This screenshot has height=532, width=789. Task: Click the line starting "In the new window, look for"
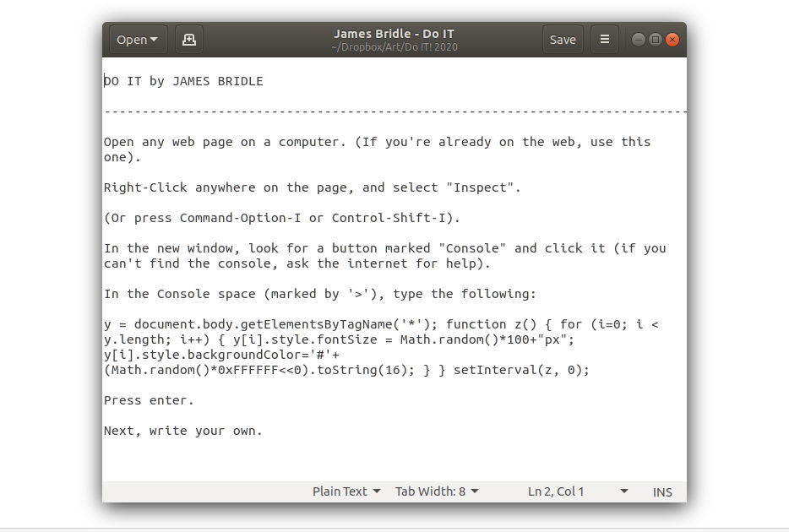(385, 248)
